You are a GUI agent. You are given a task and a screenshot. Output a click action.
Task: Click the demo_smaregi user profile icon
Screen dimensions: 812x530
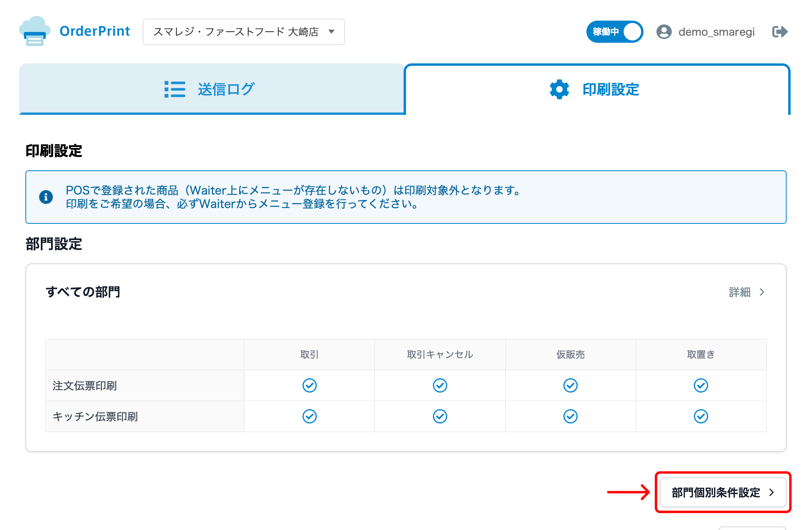pyautogui.click(x=665, y=32)
